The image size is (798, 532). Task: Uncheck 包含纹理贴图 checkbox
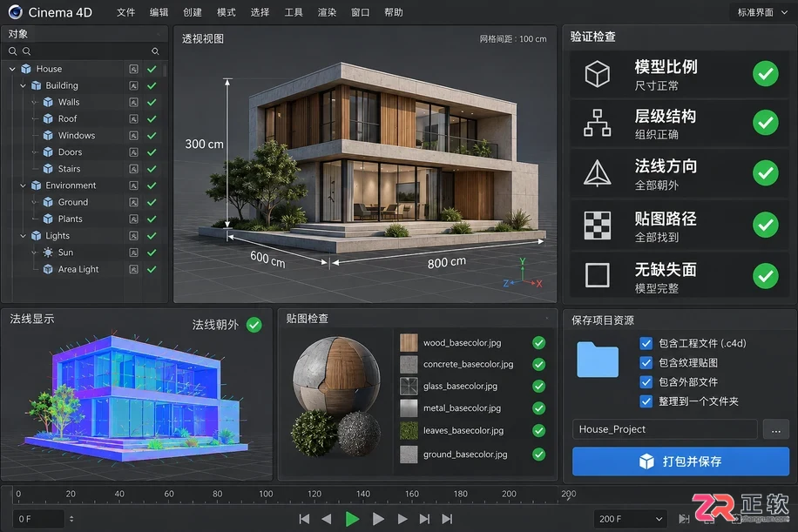[646, 362]
